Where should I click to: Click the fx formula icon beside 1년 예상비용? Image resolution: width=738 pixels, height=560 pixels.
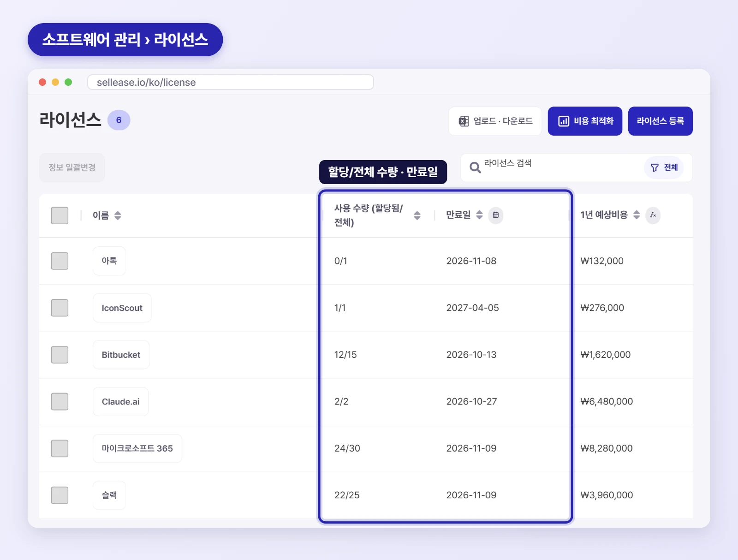tap(653, 215)
